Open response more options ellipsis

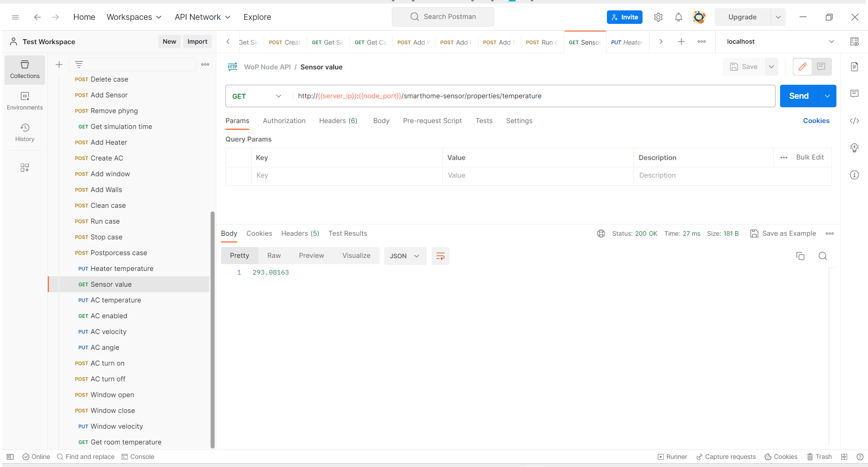coord(830,233)
